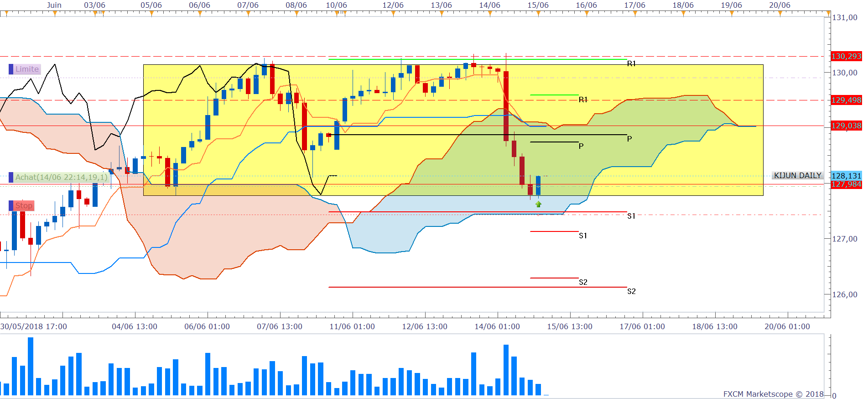868x399 pixels.
Task: Click the S2 label on the long red line
Action: pos(631,291)
